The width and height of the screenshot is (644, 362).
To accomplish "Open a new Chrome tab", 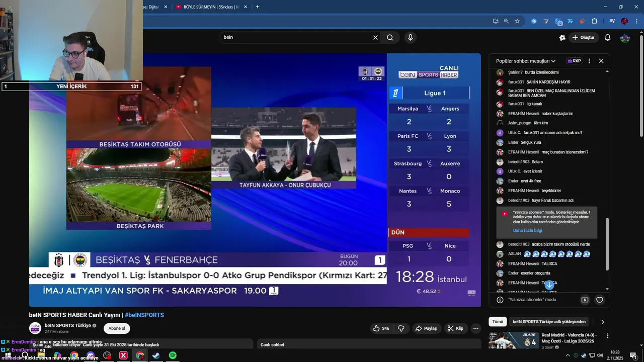I will point(258,7).
